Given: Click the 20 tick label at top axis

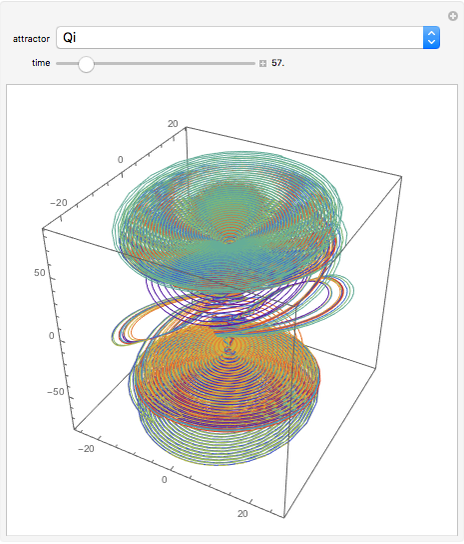Looking at the screenshot, I should click(173, 124).
